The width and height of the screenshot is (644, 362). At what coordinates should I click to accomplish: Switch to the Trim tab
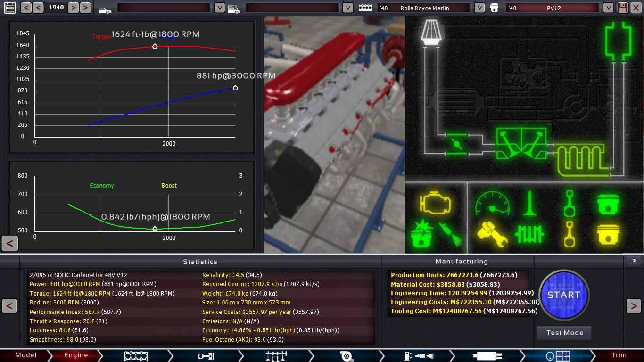(x=618, y=355)
